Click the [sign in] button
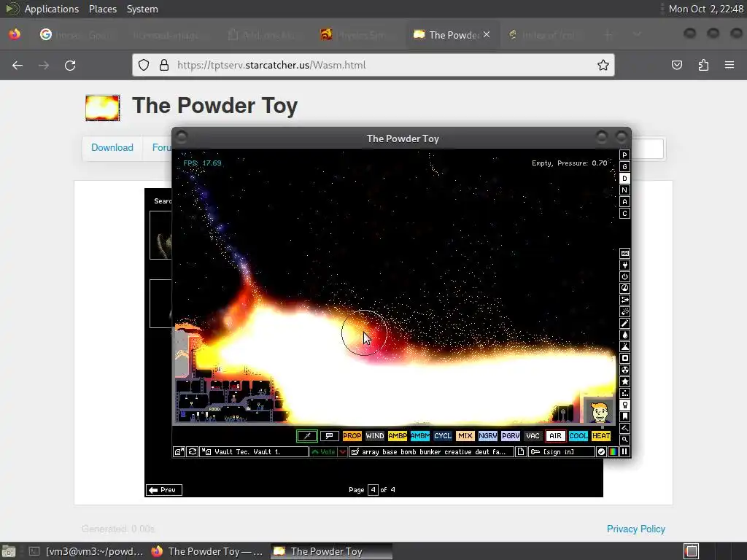The width and height of the screenshot is (747, 560). coord(562,452)
